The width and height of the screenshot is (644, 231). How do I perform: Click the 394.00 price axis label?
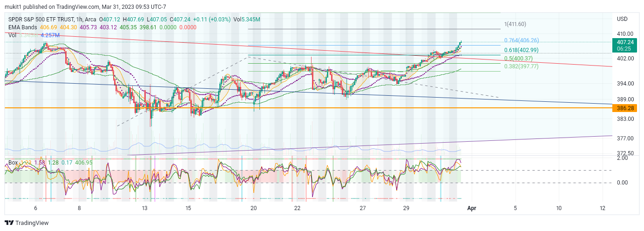(x=624, y=84)
